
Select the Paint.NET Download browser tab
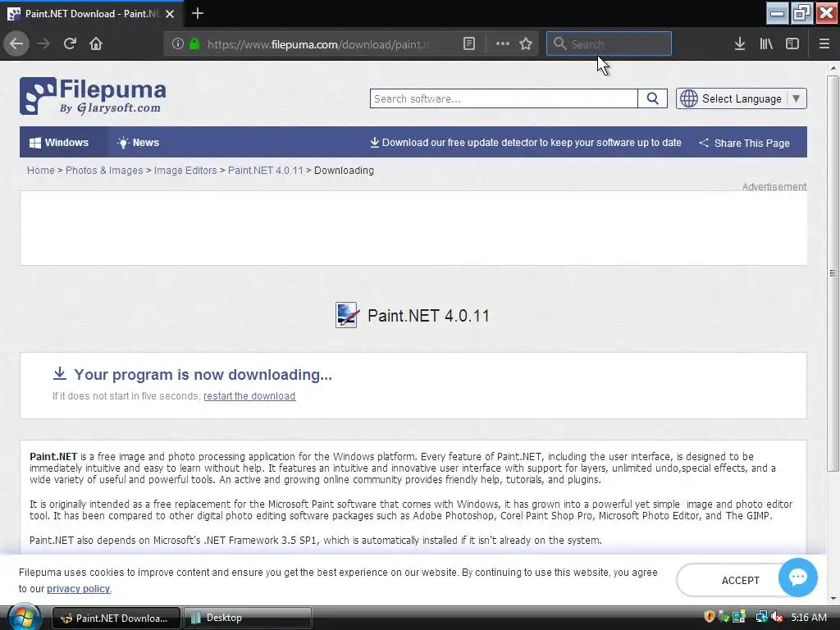[92, 14]
